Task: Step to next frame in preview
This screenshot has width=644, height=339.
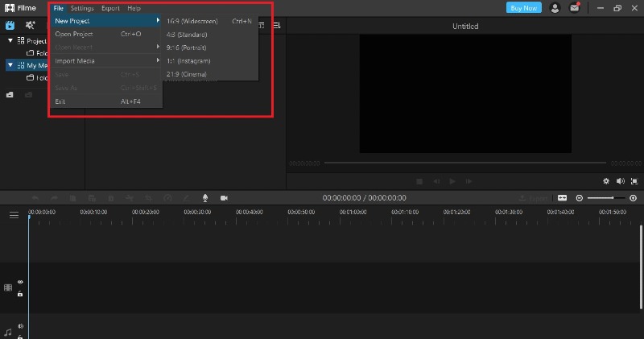Action: point(469,181)
